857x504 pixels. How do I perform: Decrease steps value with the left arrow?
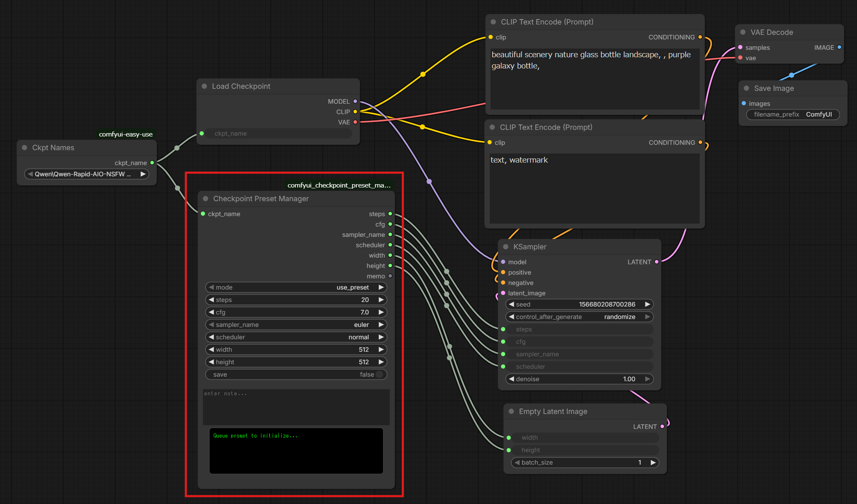(x=211, y=300)
